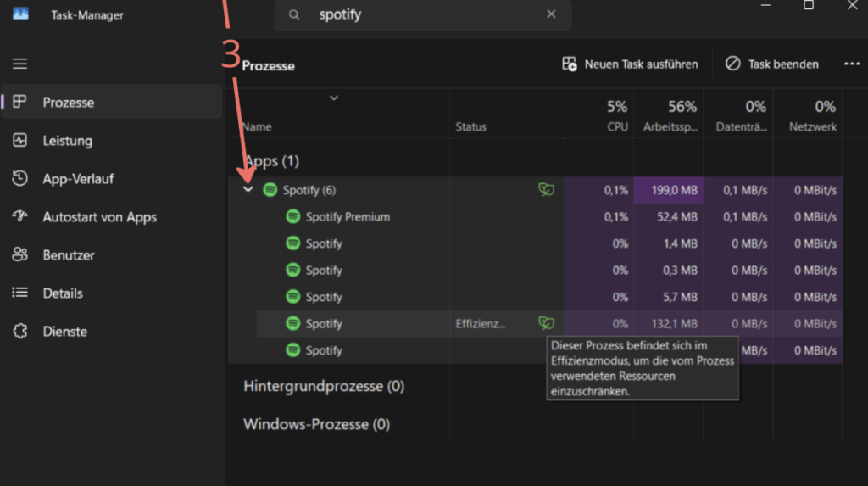Go to Autostart von Apps
The image size is (868, 486).
(x=111, y=217)
